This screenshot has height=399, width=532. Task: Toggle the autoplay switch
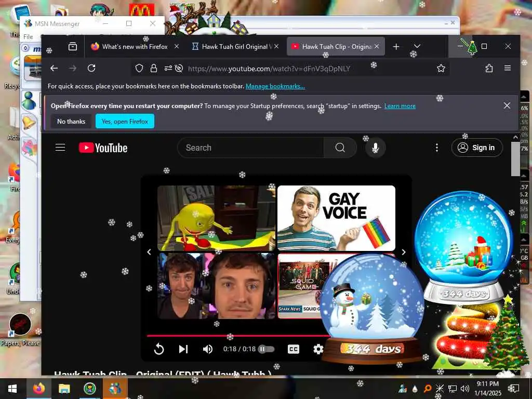(x=267, y=349)
